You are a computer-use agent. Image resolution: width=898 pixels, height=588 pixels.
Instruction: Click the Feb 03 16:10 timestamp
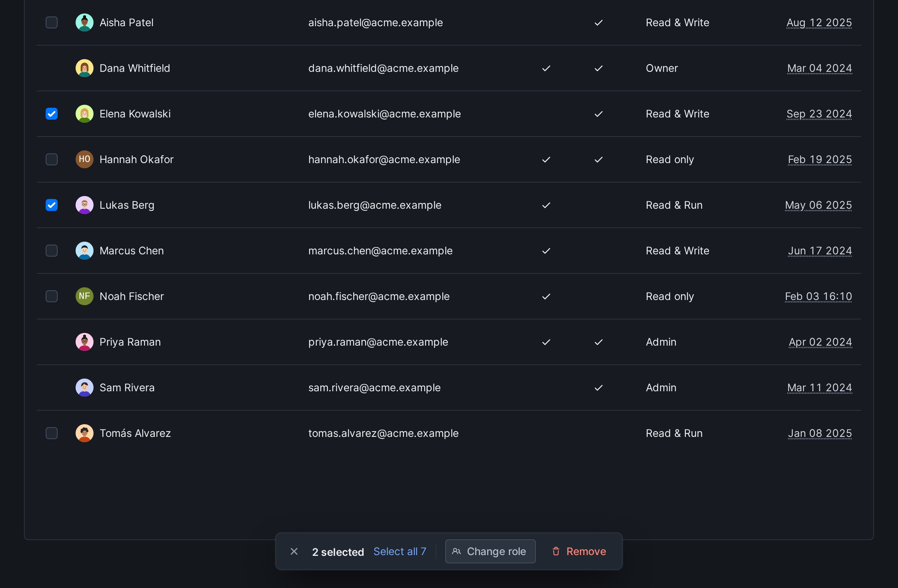(x=818, y=297)
